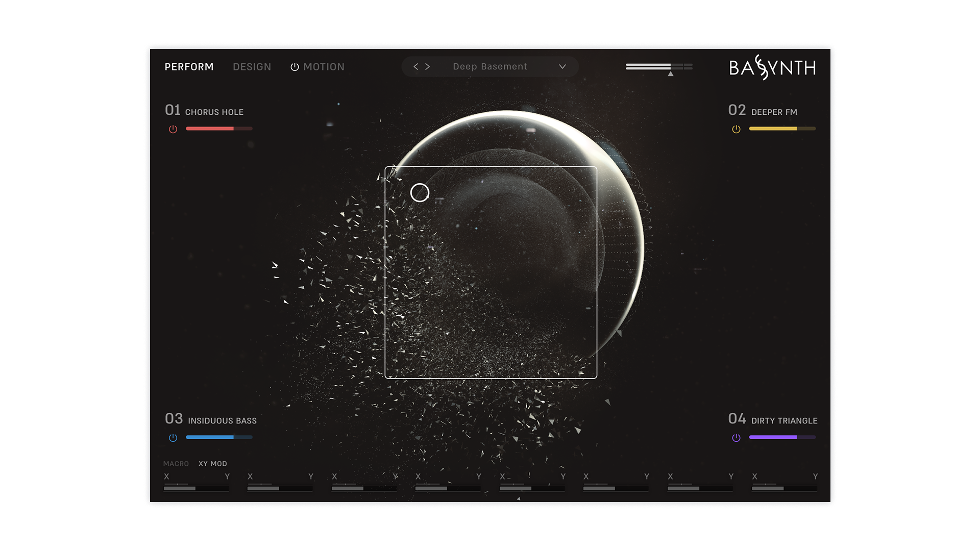Open the Deep Basement preset menu

(x=490, y=67)
